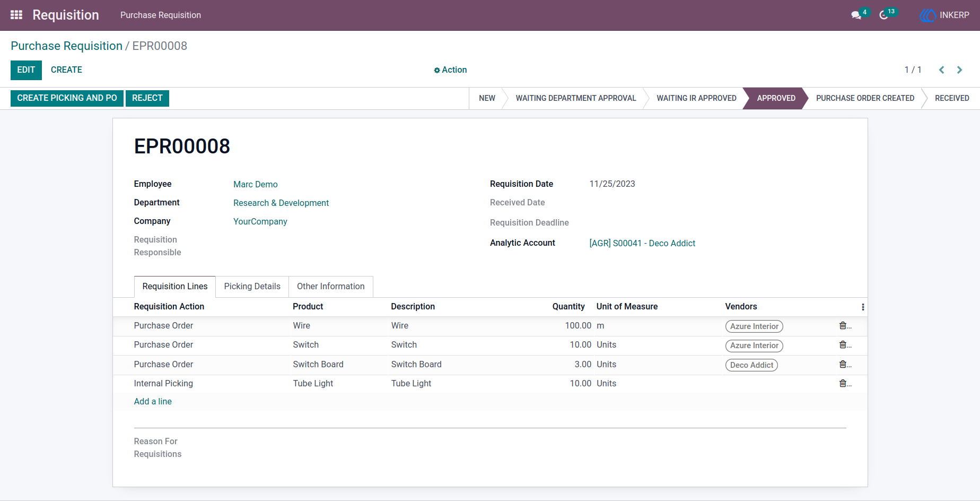
Task: Go to previous record arrow
Action: (942, 70)
